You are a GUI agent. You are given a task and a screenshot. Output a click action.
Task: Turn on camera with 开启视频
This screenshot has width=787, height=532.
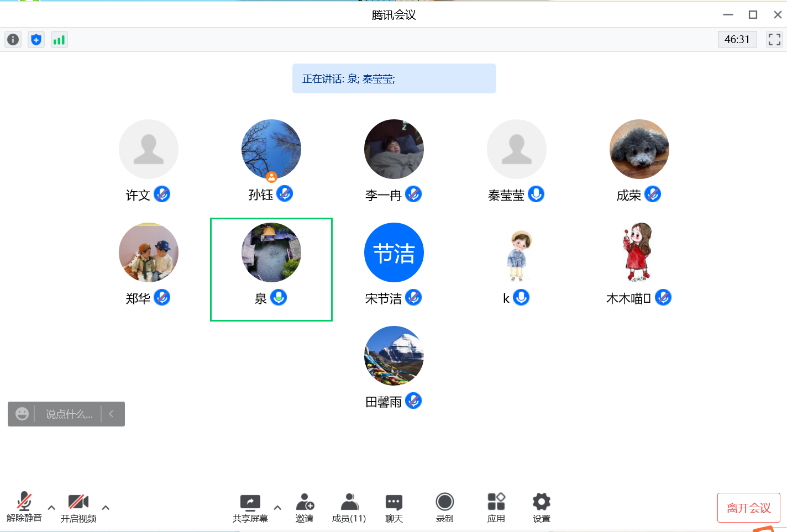(78, 508)
